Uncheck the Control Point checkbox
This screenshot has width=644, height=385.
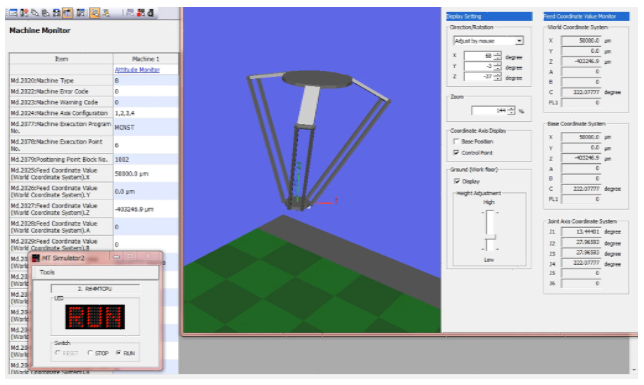455,152
